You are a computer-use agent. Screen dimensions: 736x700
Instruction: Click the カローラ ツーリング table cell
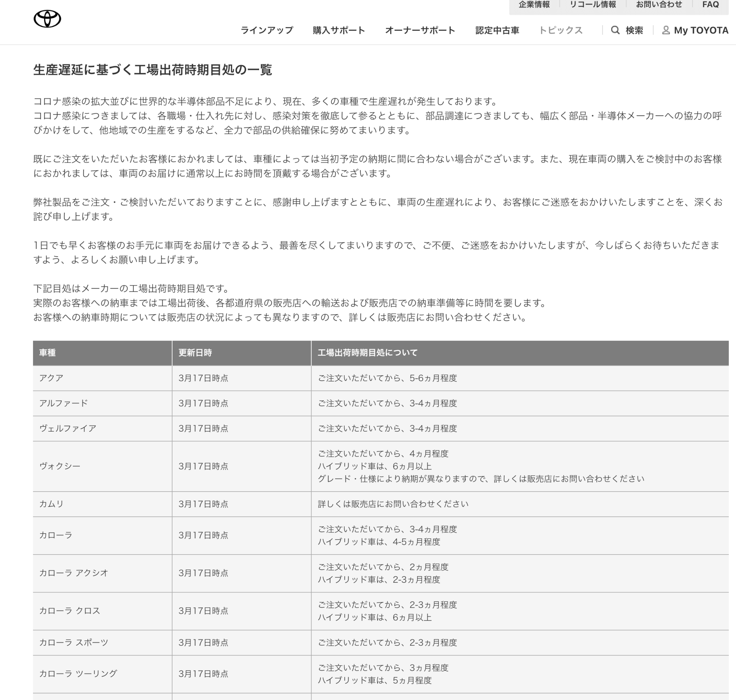(102, 674)
